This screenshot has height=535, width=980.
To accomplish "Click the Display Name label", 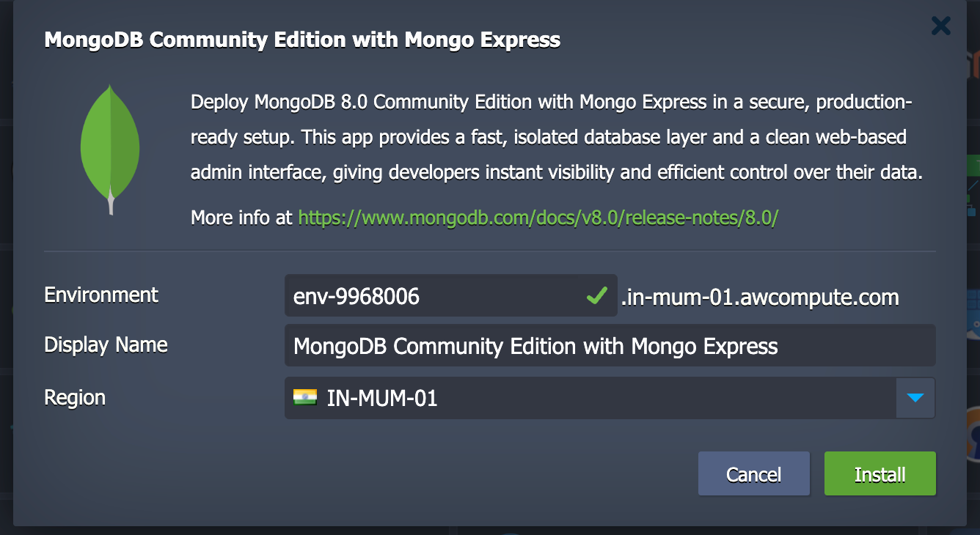I will [x=106, y=344].
